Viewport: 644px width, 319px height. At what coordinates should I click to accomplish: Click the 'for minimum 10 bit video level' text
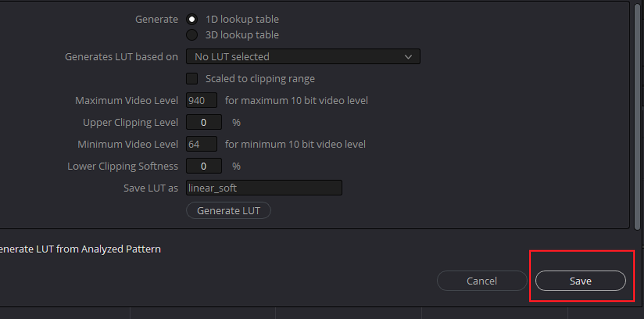pyautogui.click(x=295, y=144)
